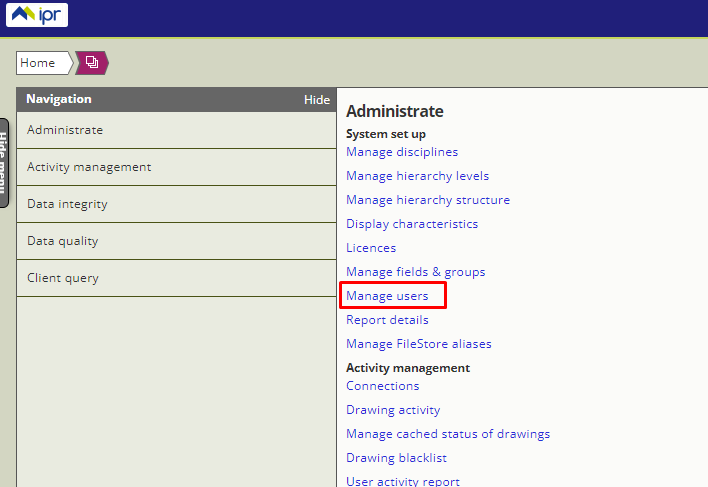Open the Client query navigation item

(x=63, y=278)
